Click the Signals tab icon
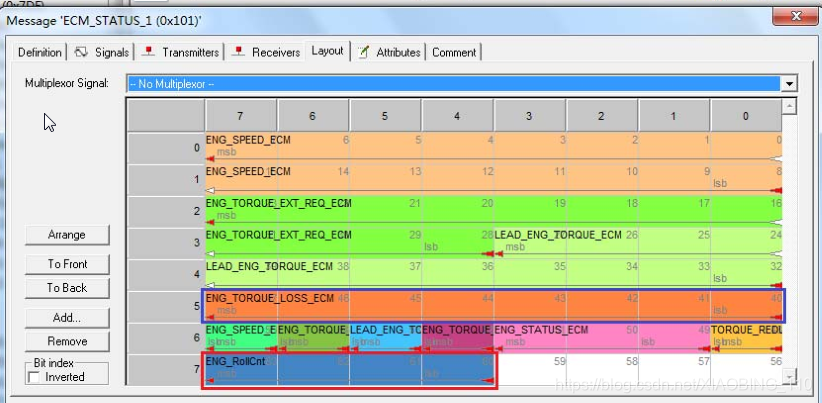 coord(81,52)
